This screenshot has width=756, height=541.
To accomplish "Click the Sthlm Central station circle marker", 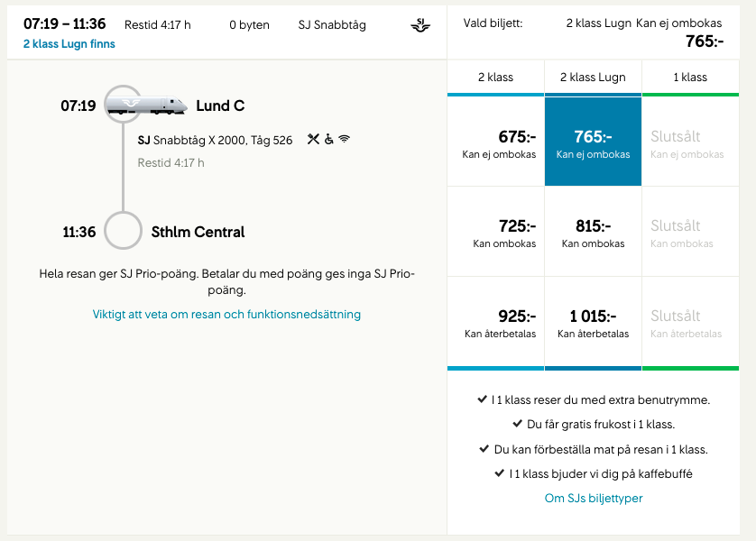I will (123, 230).
